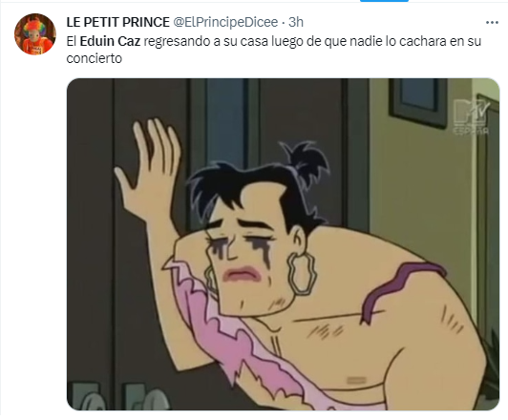Click the hoop earring on the character
The height and width of the screenshot is (420, 508).
(x=302, y=274)
